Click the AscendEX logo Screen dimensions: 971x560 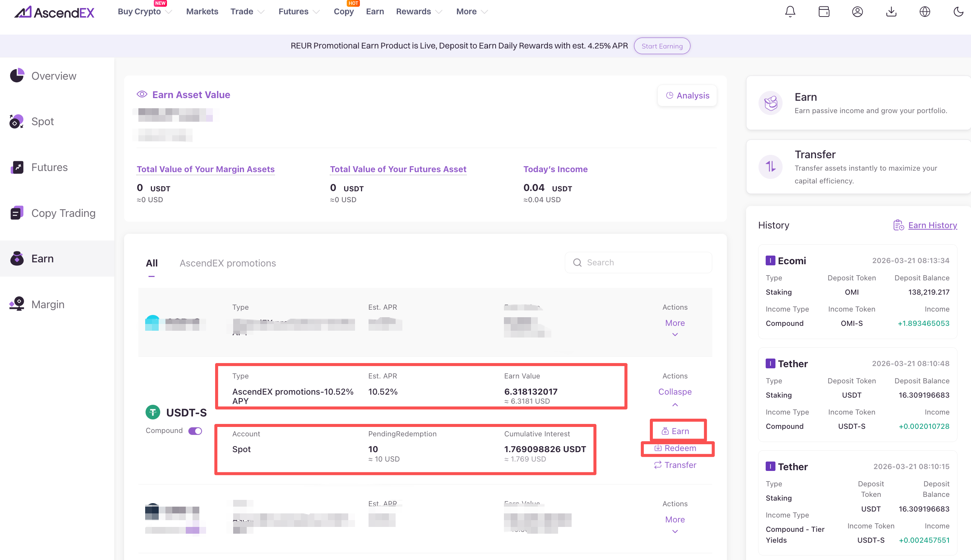point(54,12)
